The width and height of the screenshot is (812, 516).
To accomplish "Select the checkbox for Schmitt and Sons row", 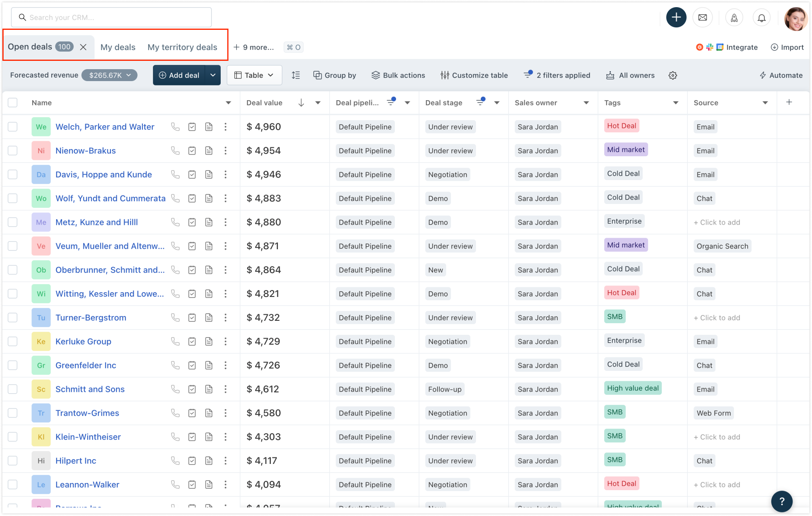I will click(x=12, y=389).
